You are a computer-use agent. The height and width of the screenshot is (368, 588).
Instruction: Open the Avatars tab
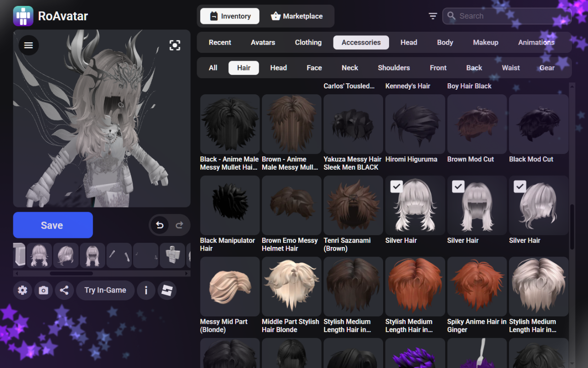(x=263, y=42)
